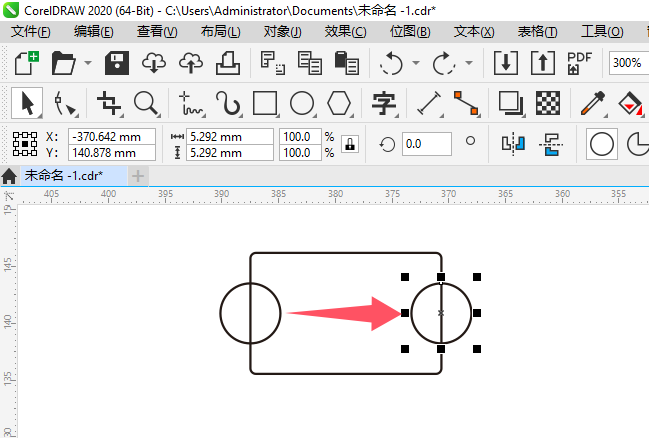Click the object width field
Viewport: 649px width, 438px height.
click(230, 137)
